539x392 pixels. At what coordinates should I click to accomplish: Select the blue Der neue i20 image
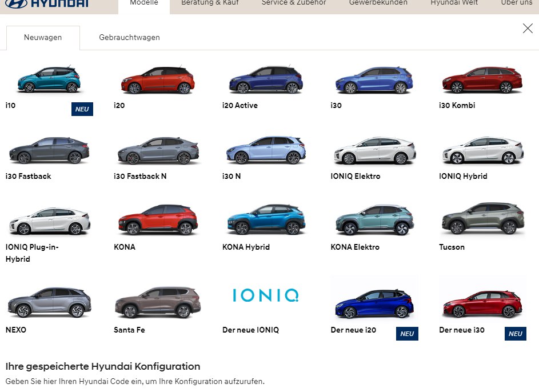[375, 303]
